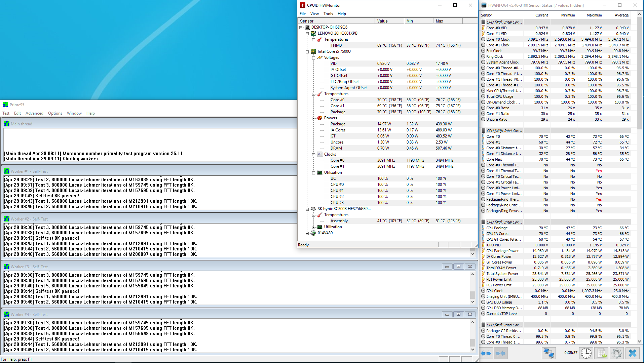Open the Window menu in Prime95

(74, 113)
